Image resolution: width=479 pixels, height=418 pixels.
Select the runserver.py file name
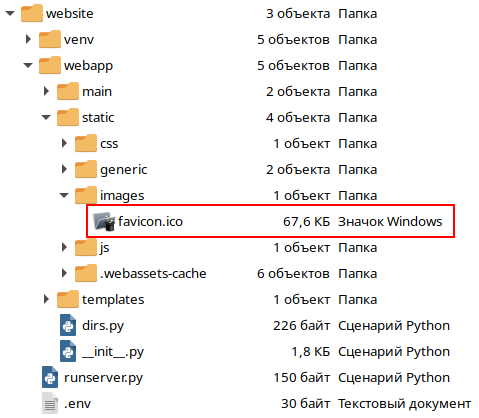click(103, 378)
